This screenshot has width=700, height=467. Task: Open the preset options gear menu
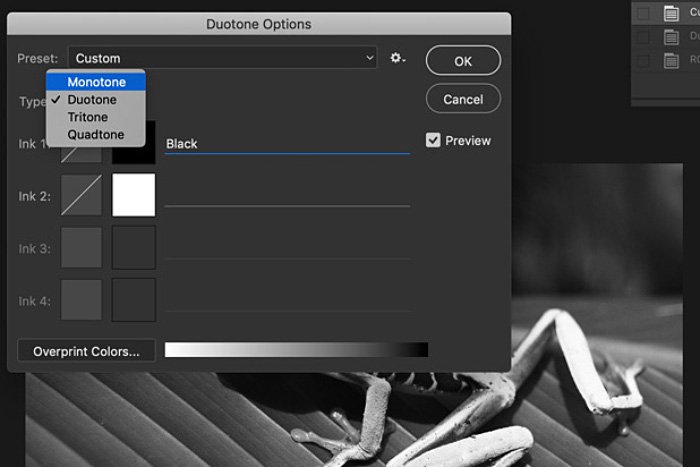click(398, 59)
